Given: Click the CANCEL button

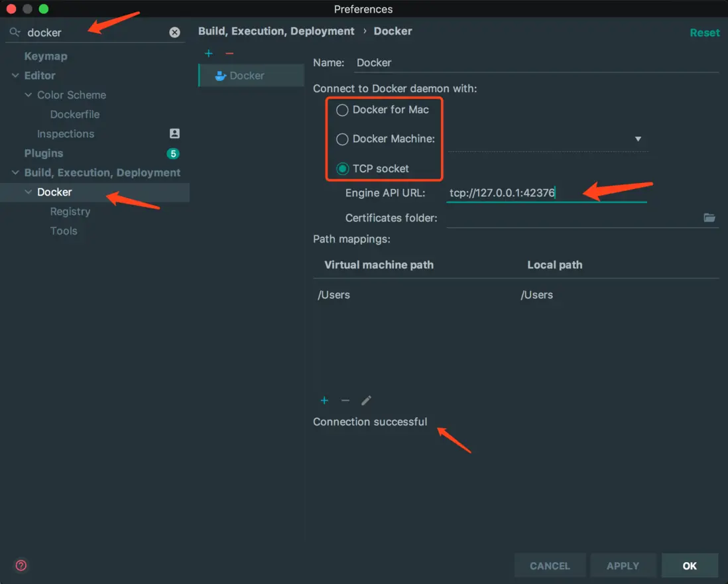Looking at the screenshot, I should (x=550, y=565).
